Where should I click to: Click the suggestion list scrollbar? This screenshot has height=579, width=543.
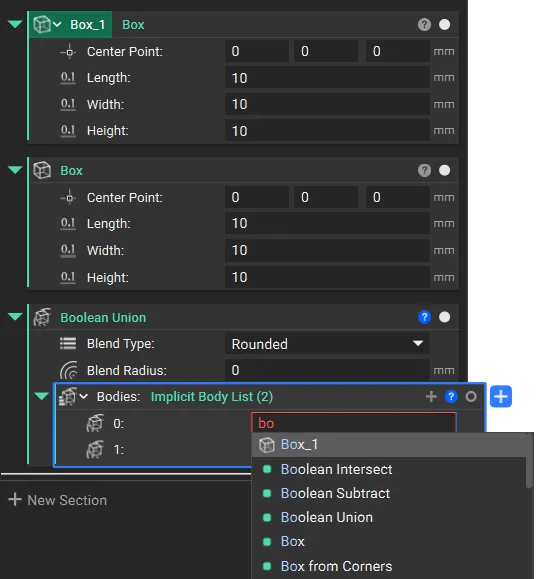tap(529, 461)
